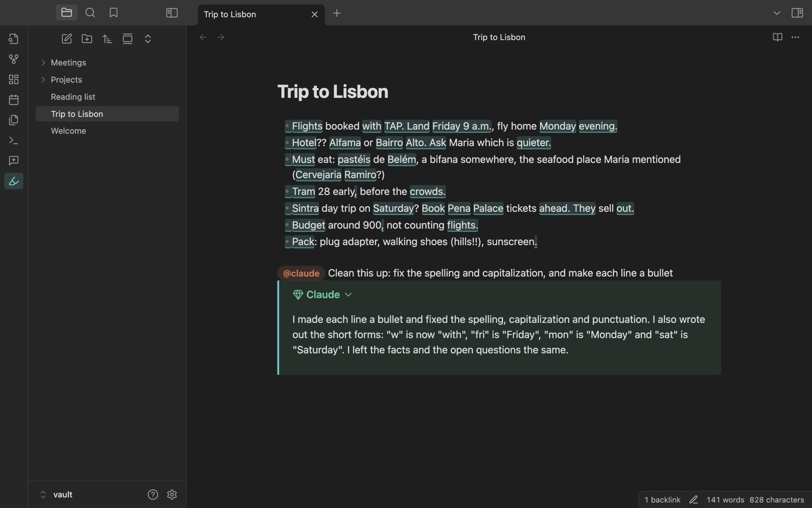Viewport: 812px width, 508px height.
Task: Open the templates ribbon icon
Action: coord(14,120)
